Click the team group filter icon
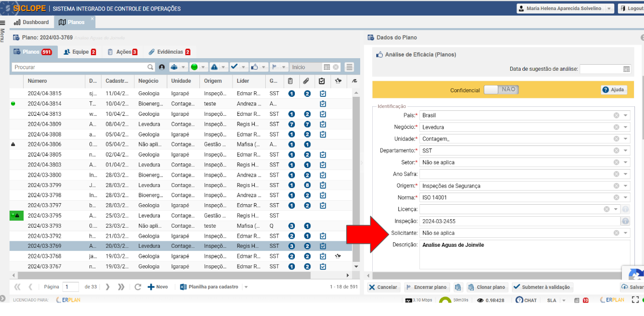644x316 pixels. [x=174, y=67]
